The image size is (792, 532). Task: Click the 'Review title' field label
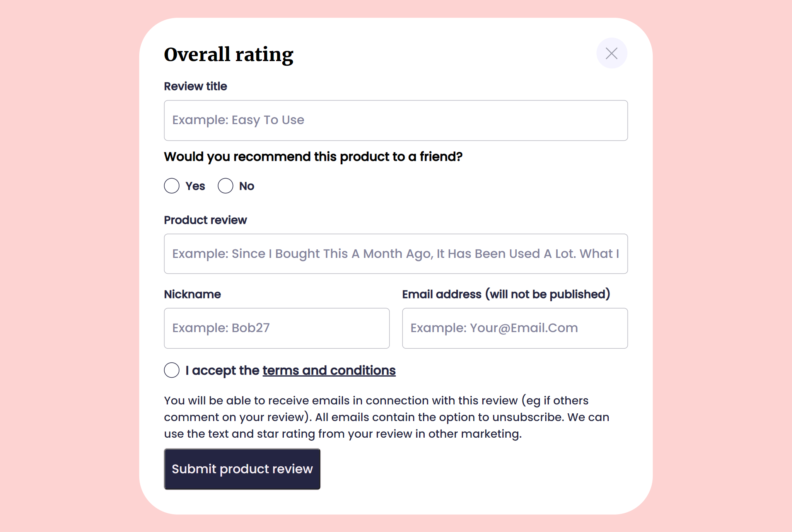click(195, 86)
